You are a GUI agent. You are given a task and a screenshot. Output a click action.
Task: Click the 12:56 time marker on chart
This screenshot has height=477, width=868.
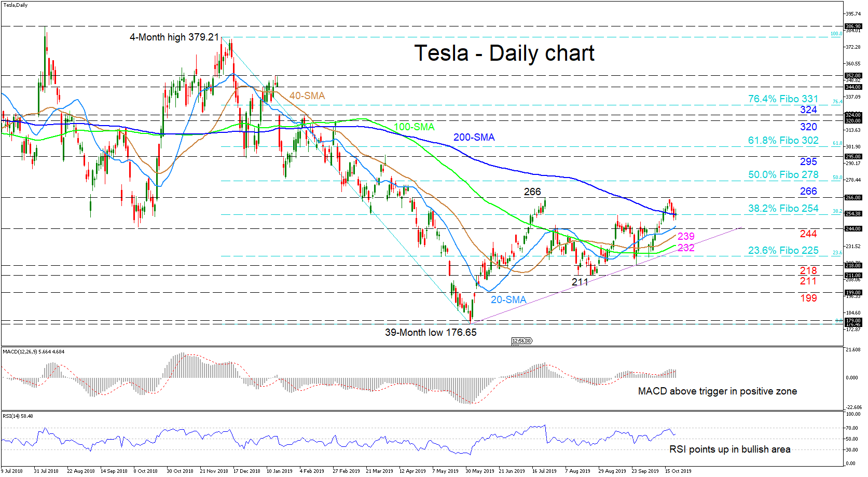521,341
